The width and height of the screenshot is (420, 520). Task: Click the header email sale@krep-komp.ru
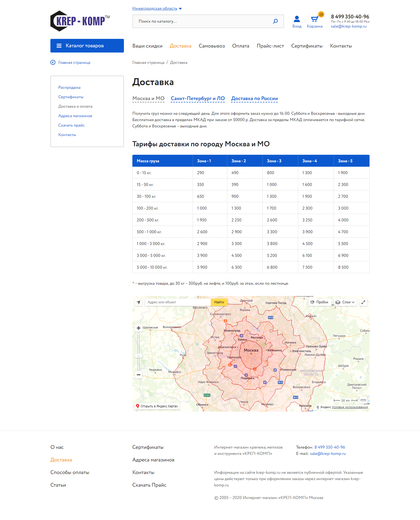(349, 26)
